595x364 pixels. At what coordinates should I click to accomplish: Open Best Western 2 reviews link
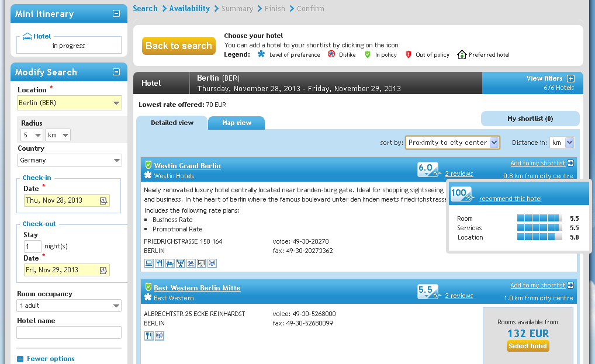coord(459,296)
